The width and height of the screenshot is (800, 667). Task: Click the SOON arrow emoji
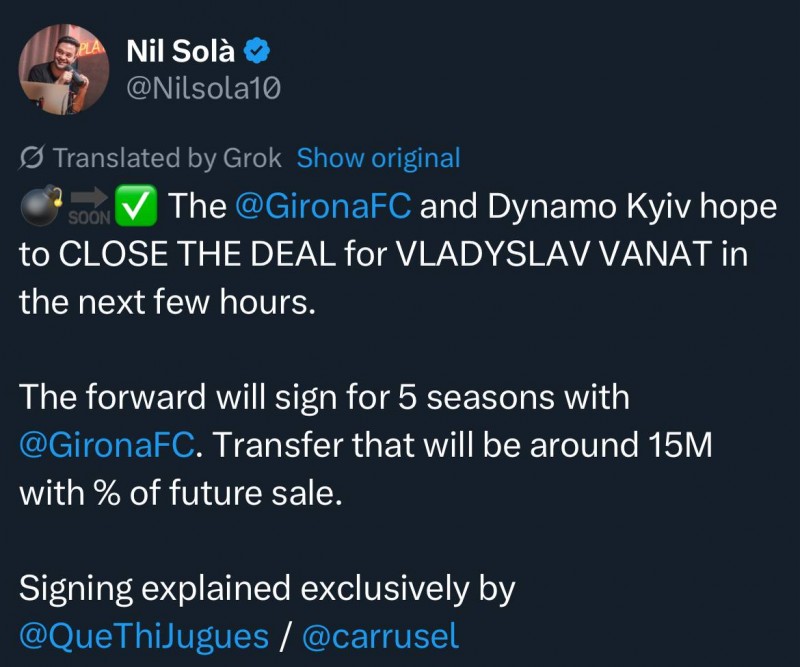(86, 207)
